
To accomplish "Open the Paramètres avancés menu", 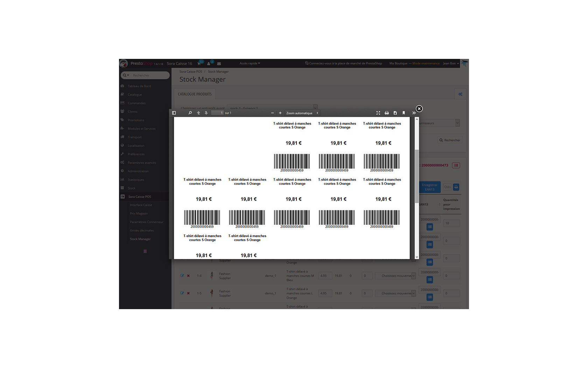I will (142, 163).
